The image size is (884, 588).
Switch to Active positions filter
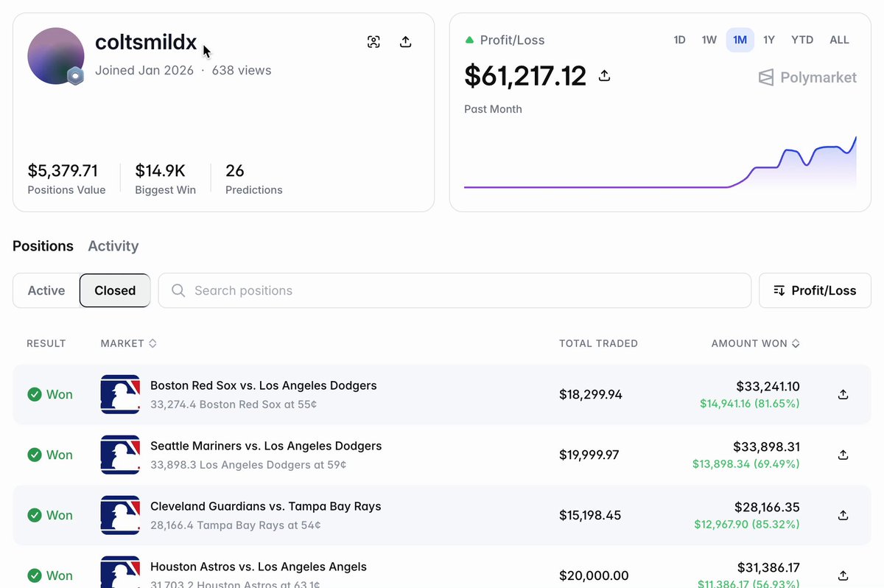[x=46, y=290]
